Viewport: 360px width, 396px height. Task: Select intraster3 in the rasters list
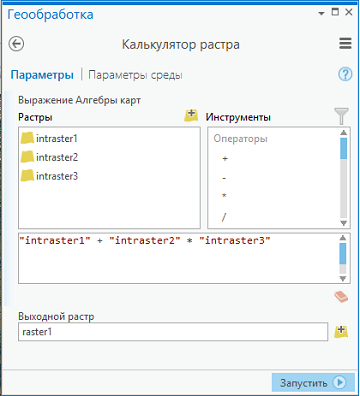49,176
